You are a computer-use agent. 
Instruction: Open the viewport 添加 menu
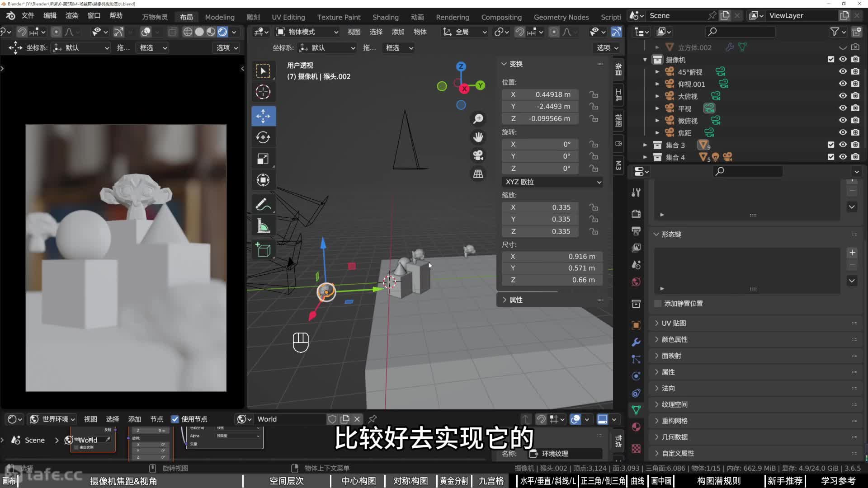tap(398, 32)
